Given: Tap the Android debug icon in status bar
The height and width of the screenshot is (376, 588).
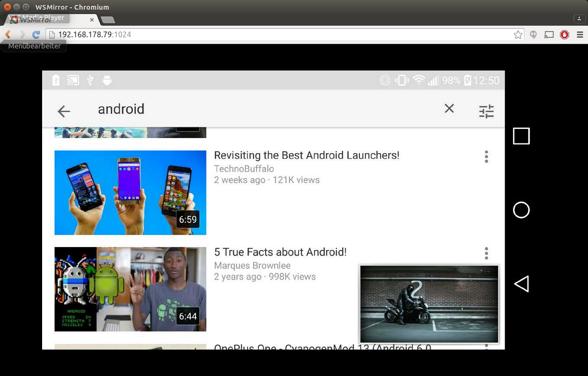Looking at the screenshot, I should [x=107, y=80].
